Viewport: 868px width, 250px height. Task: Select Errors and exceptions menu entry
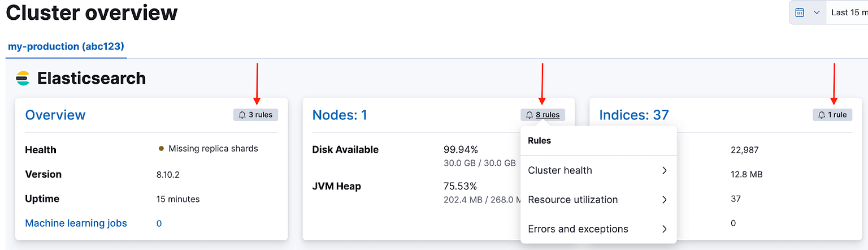point(598,229)
